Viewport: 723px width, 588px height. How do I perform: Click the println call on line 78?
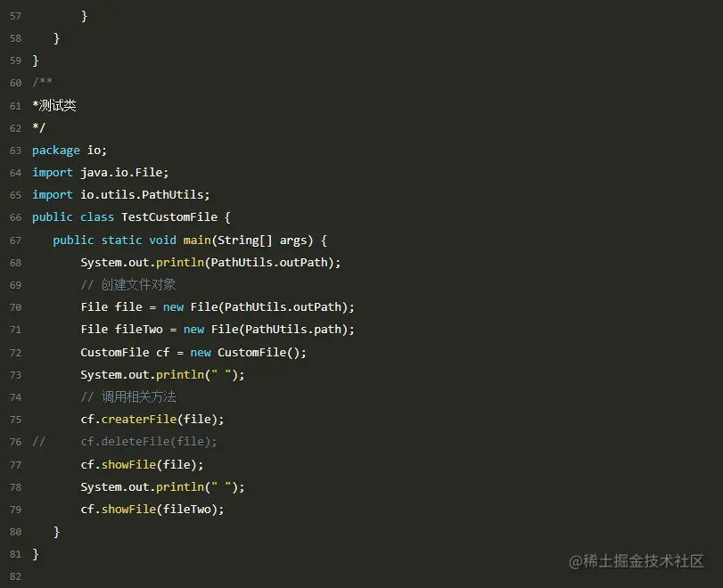tap(162, 487)
